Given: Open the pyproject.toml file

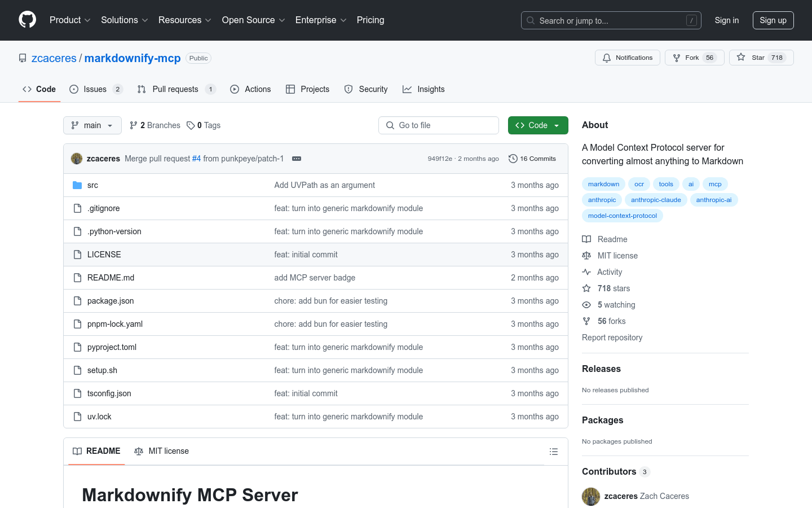Looking at the screenshot, I should point(112,347).
